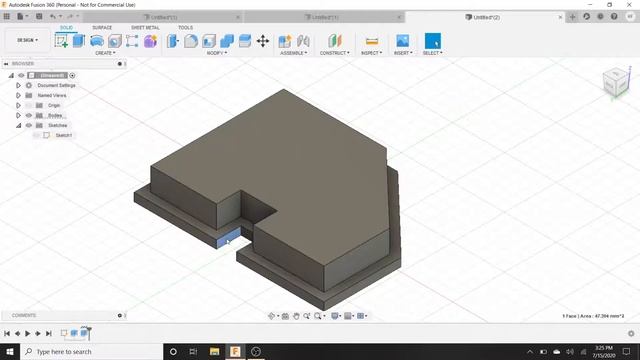Expand the Origin node
The image size is (640, 360).
(x=18, y=105)
